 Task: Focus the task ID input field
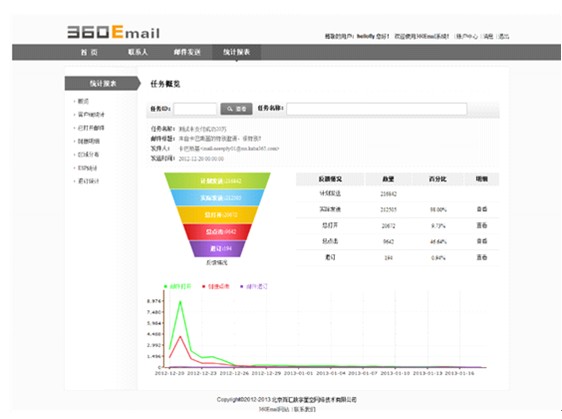[195, 109]
